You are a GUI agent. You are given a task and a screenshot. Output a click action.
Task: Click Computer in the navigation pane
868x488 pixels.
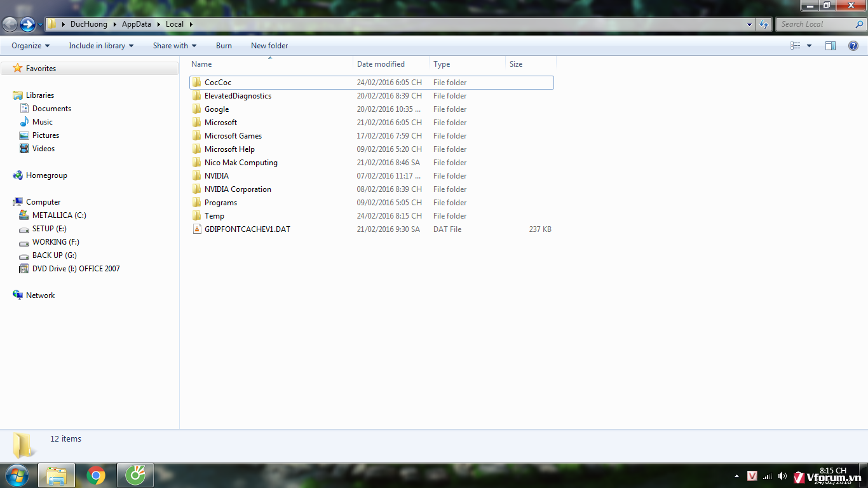click(x=43, y=202)
